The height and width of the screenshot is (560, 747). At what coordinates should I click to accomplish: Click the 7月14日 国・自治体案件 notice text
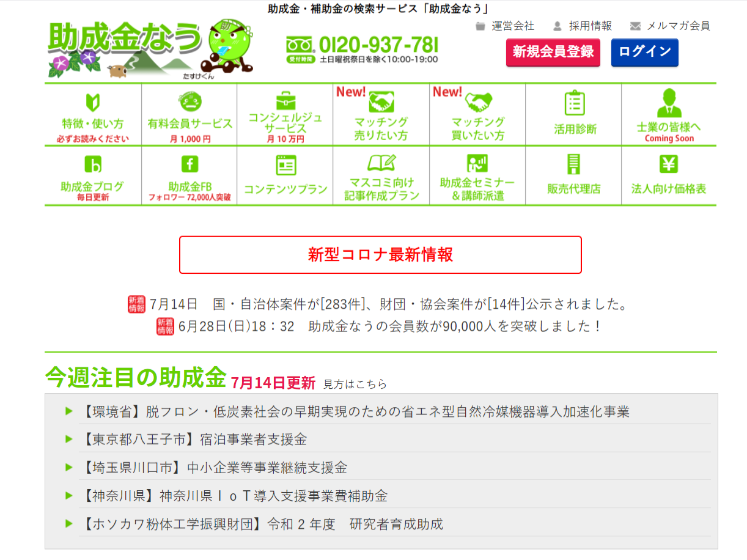point(389,304)
